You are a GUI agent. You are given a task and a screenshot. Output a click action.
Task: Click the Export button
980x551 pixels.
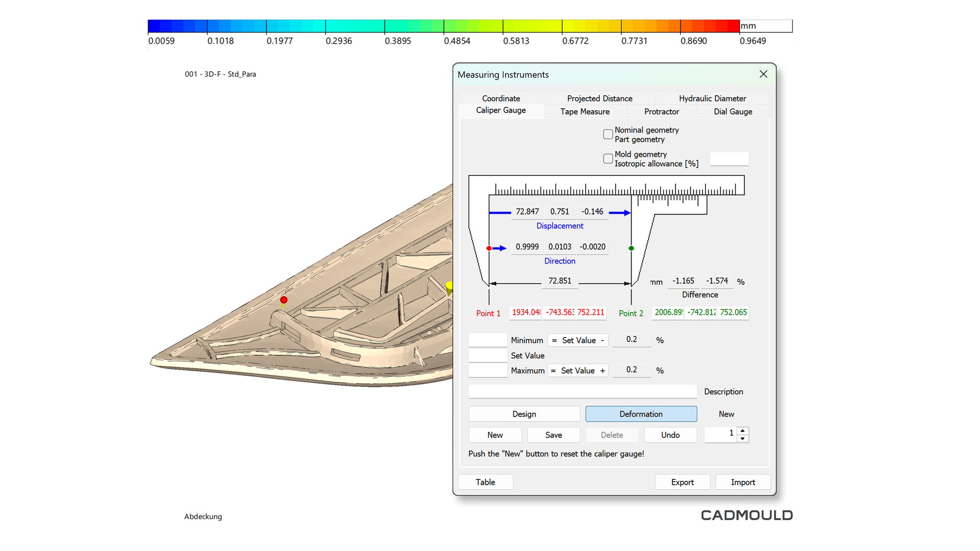[682, 482]
